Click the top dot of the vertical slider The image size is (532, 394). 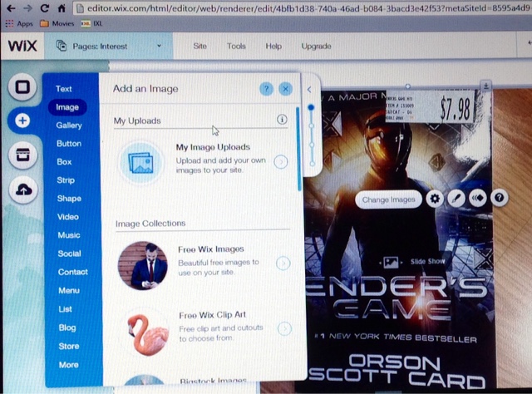tap(311, 107)
